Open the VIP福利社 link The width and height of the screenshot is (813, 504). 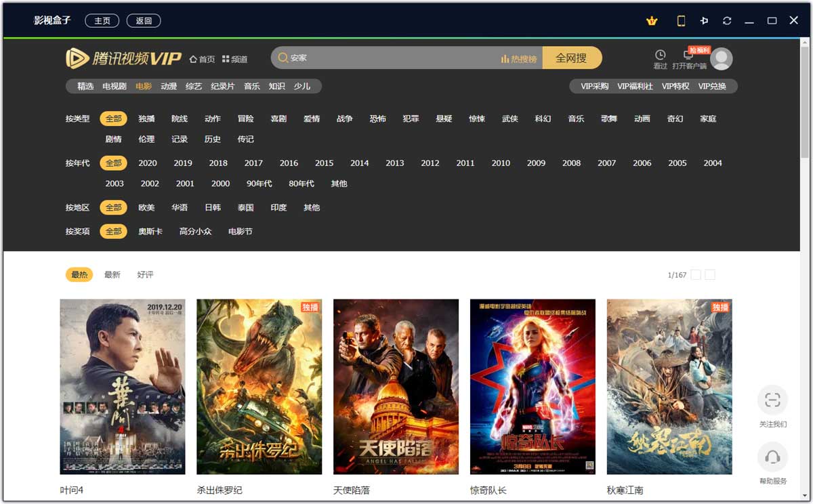pyautogui.click(x=635, y=86)
